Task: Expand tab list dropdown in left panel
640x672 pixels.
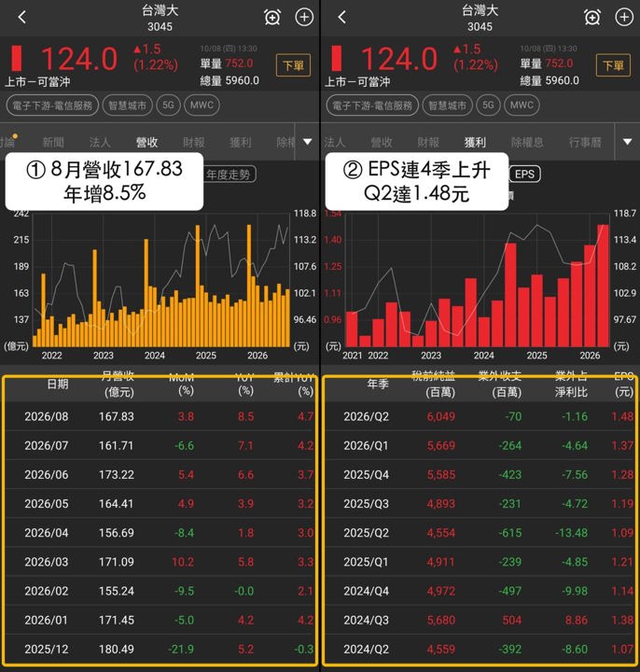Action: click(x=307, y=142)
